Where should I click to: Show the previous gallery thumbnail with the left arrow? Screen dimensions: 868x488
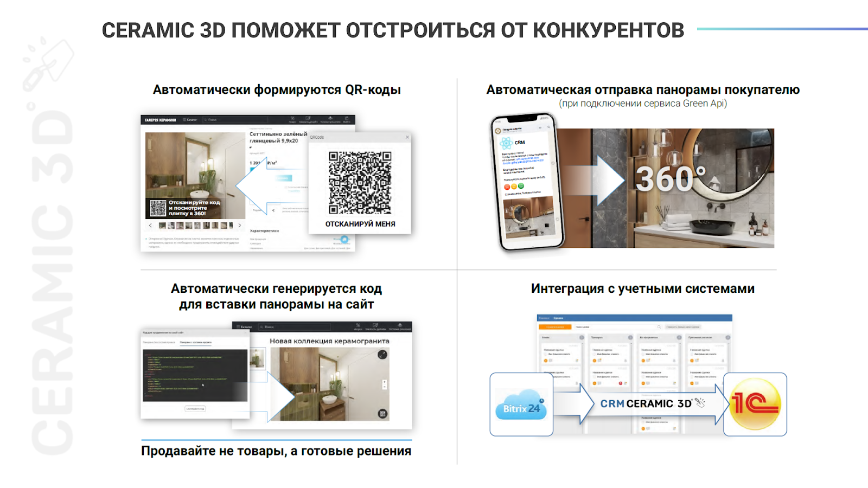pos(150,225)
